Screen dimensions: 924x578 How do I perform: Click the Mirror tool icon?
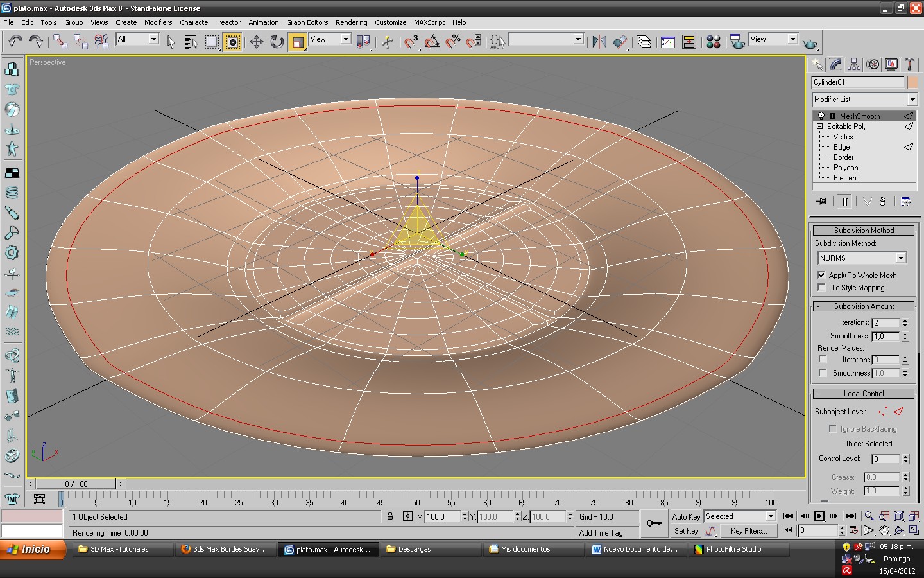[599, 42]
